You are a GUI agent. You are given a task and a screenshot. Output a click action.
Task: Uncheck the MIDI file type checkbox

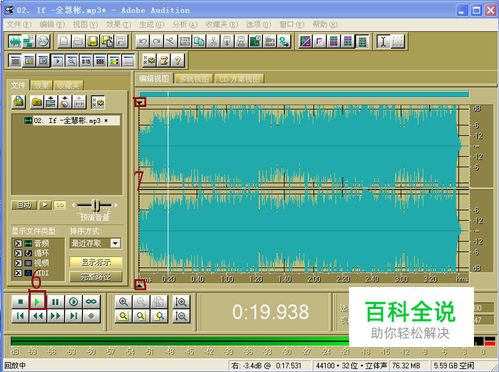[18, 273]
